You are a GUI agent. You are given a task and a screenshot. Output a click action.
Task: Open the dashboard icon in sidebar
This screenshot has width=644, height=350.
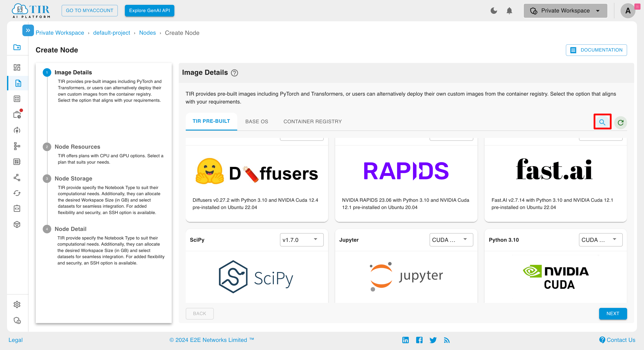click(17, 67)
